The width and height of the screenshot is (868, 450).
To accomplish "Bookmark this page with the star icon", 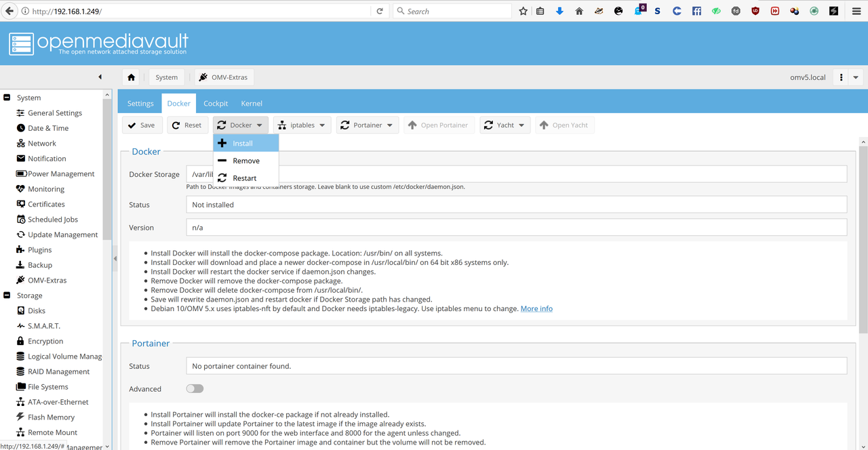I will pos(523,12).
